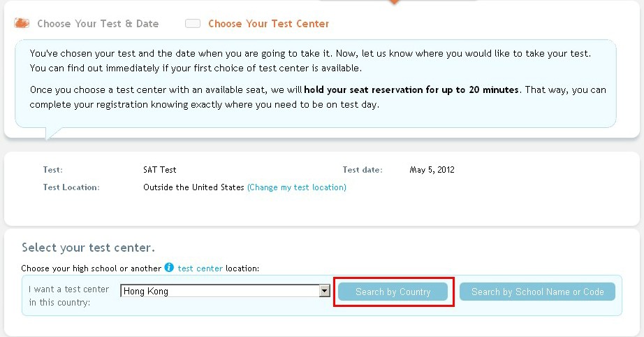Expand the country dropdown arrow
The height and width of the screenshot is (337, 644).
click(324, 292)
